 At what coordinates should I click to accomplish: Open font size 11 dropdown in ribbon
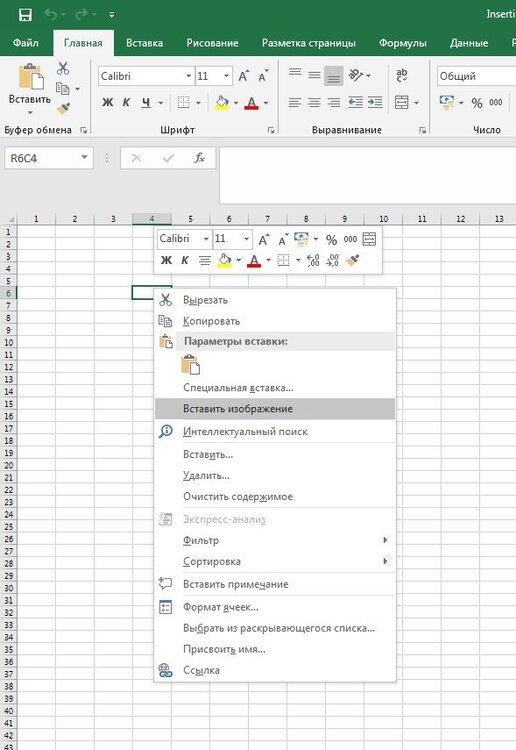226,76
